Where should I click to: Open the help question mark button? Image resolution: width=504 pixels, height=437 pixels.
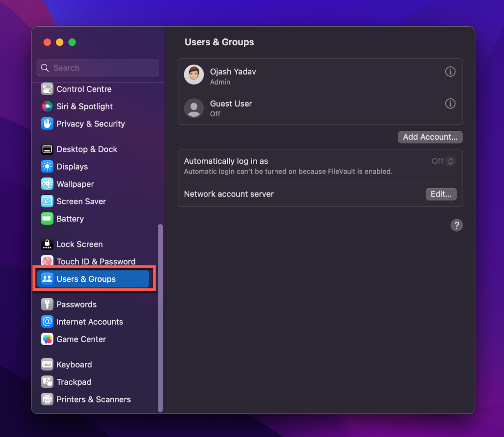[456, 225]
